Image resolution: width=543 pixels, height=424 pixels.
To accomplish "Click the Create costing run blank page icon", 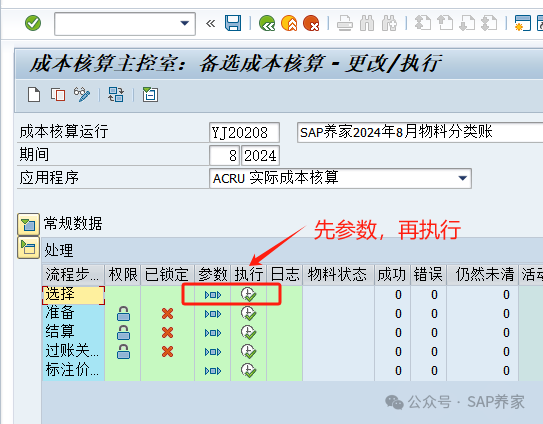I will point(34,95).
